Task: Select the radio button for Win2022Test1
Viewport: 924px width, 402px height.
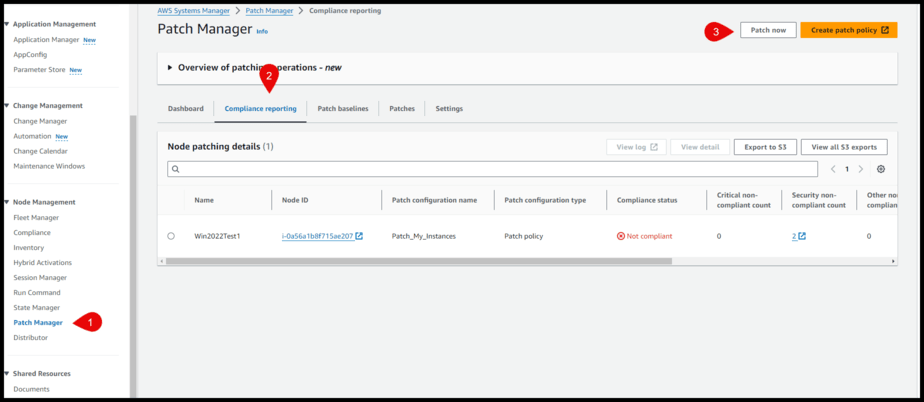Action: tap(171, 236)
